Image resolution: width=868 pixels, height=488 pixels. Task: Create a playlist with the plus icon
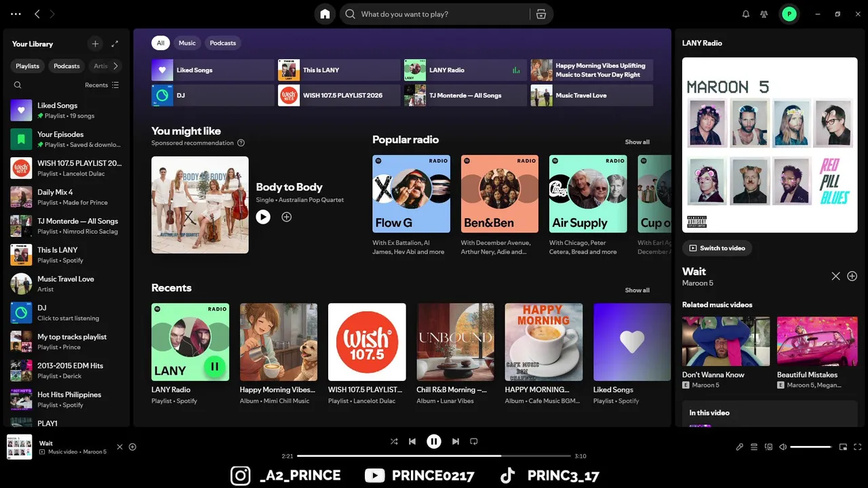click(x=95, y=43)
